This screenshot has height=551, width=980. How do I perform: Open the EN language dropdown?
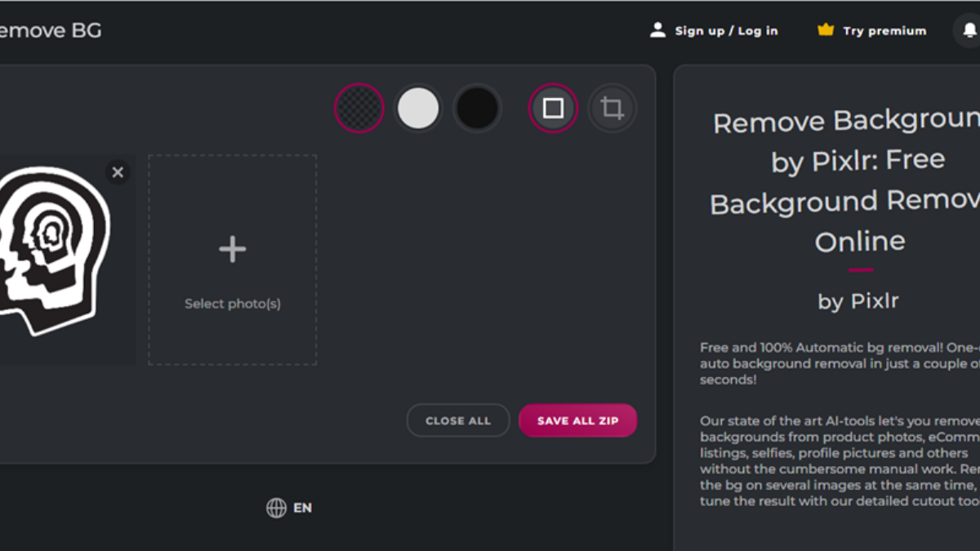(302, 508)
